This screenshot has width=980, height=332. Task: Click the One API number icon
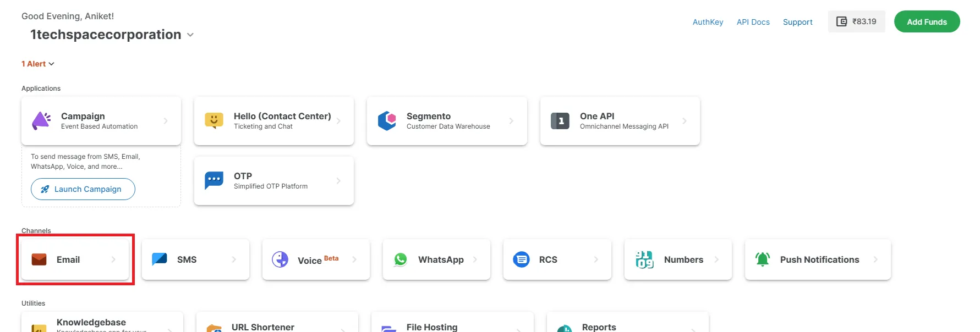[x=560, y=121]
